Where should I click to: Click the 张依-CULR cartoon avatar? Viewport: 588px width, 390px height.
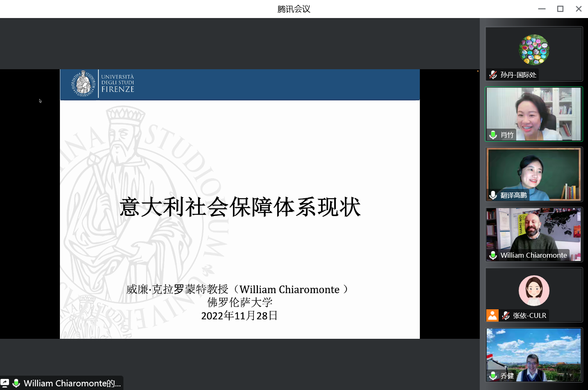pyautogui.click(x=534, y=290)
